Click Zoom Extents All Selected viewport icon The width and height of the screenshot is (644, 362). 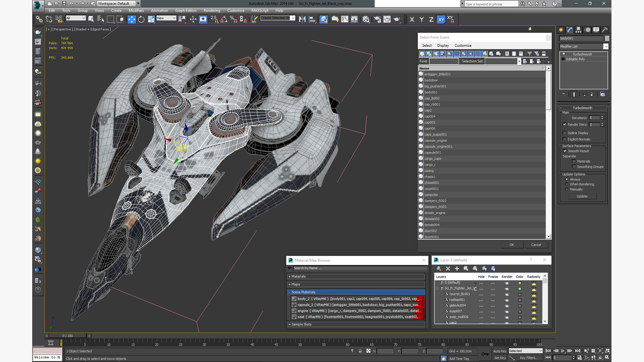607,351
